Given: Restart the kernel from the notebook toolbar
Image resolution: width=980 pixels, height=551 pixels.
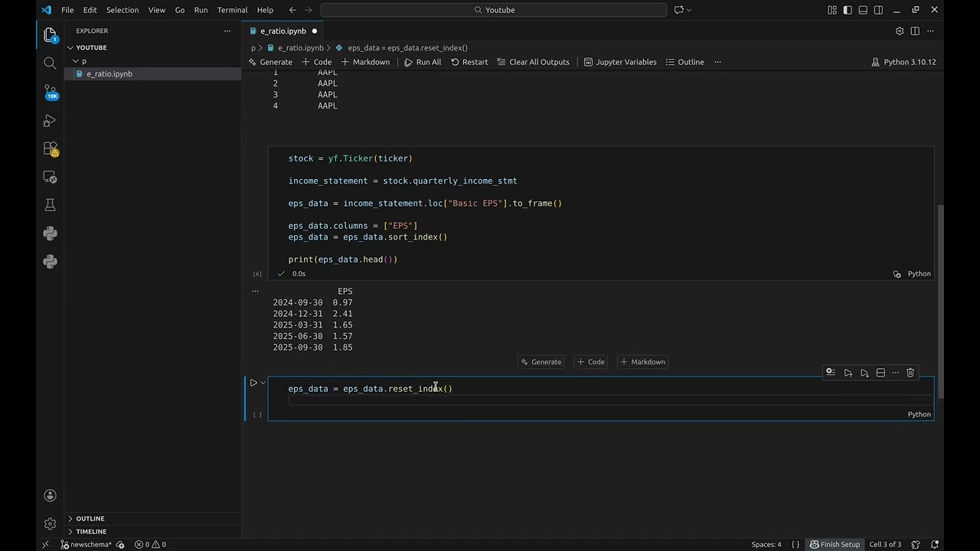Looking at the screenshot, I should (x=469, y=62).
